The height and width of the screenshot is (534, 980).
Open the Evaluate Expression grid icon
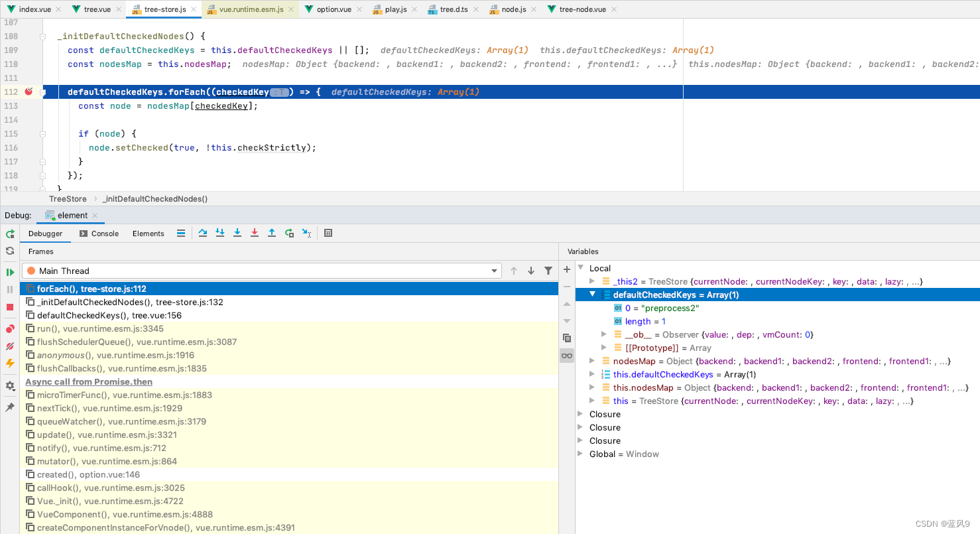328,233
